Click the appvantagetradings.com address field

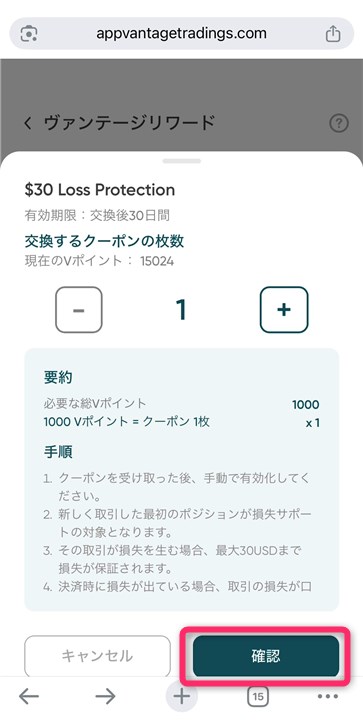(x=182, y=34)
